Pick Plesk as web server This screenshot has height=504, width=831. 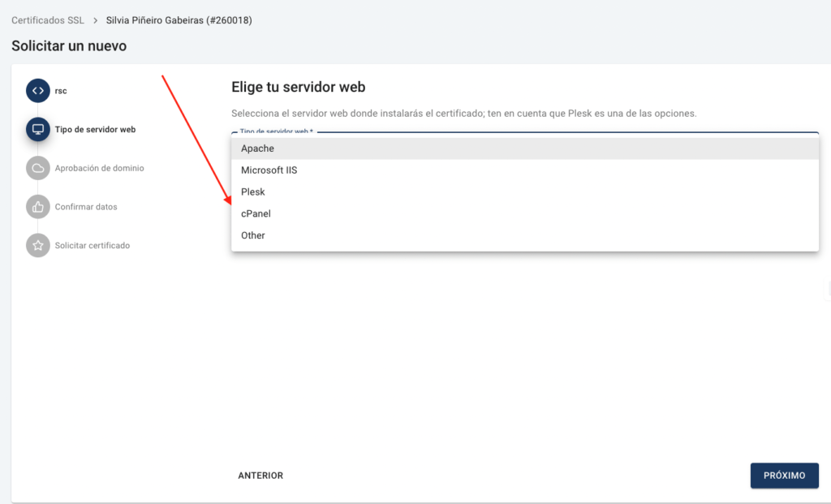click(x=525, y=192)
